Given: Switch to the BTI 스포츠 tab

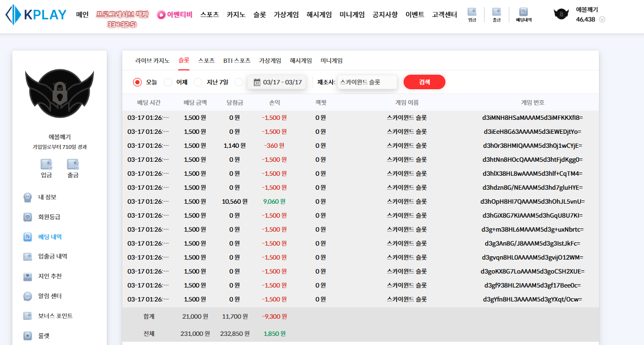Looking at the screenshot, I should (237, 61).
